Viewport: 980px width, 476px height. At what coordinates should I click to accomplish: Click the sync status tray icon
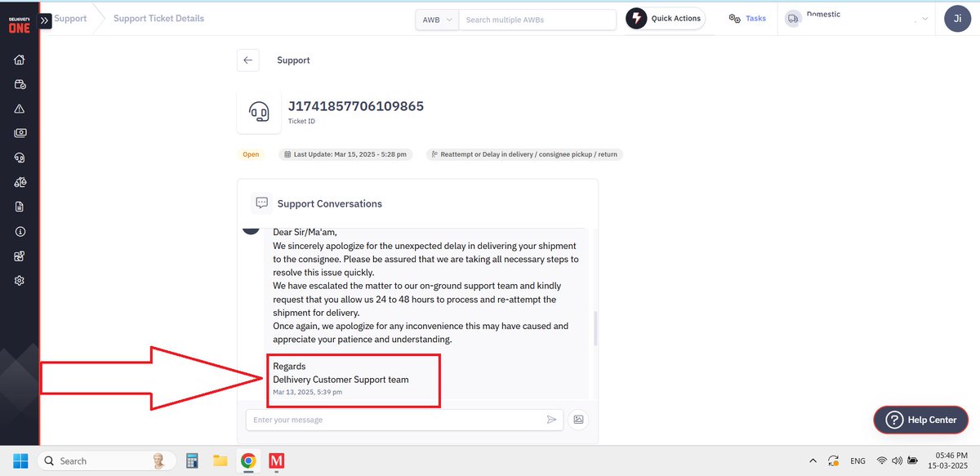click(x=833, y=461)
